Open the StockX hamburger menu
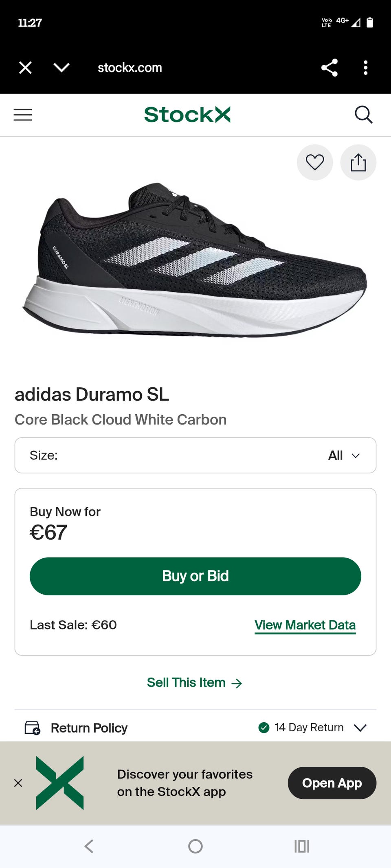Image resolution: width=391 pixels, height=868 pixels. click(x=23, y=115)
